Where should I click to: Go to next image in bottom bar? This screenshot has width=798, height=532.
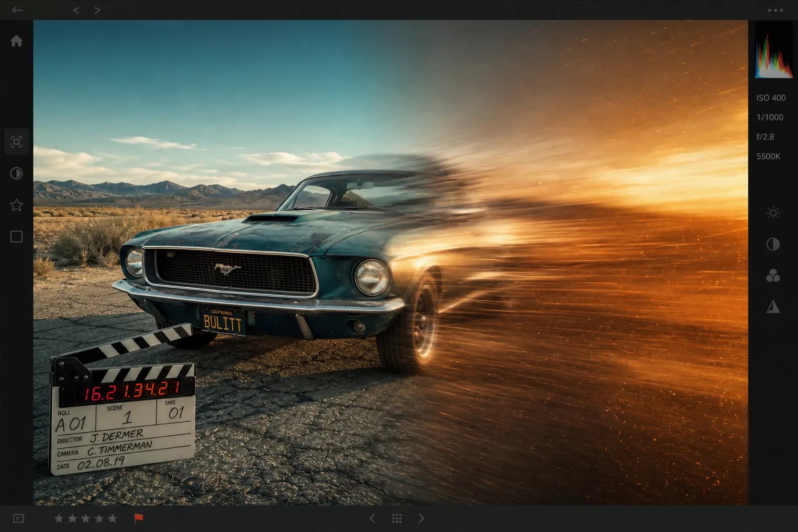point(421,518)
